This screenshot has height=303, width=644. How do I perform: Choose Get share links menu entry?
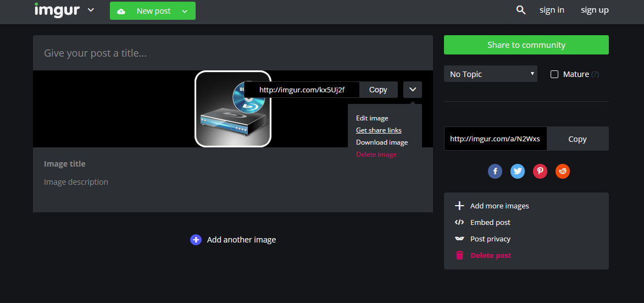coord(379,130)
